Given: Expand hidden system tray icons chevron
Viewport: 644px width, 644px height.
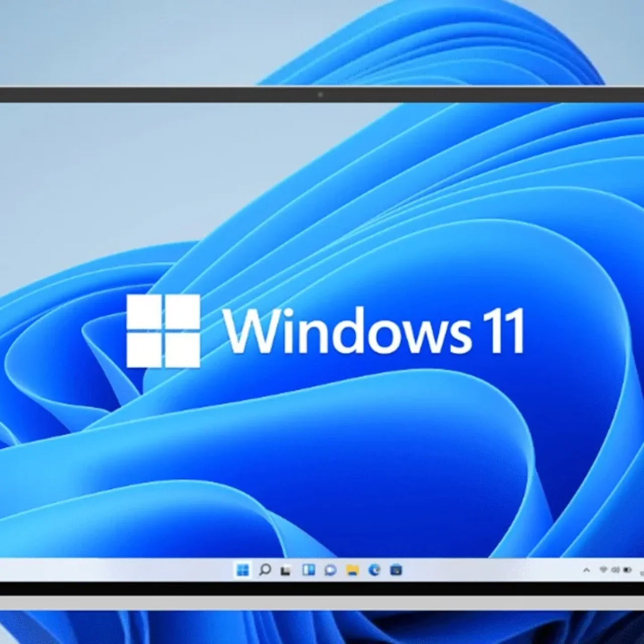Looking at the screenshot, I should tap(586, 570).
